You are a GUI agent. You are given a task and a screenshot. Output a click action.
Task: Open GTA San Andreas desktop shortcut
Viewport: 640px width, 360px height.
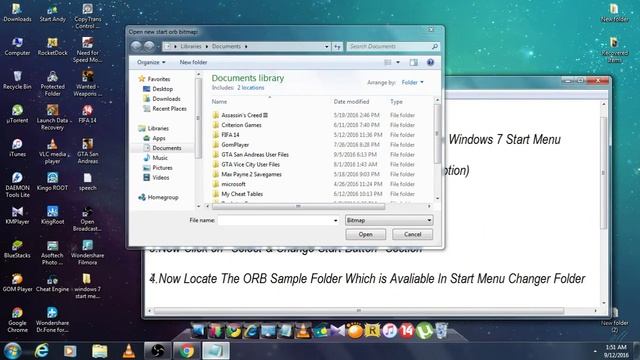[x=87, y=151]
